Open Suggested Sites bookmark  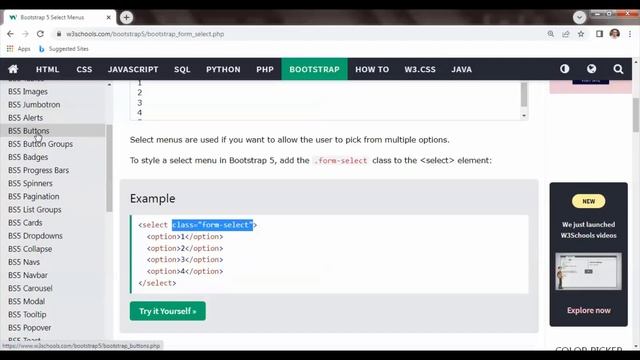[64, 49]
